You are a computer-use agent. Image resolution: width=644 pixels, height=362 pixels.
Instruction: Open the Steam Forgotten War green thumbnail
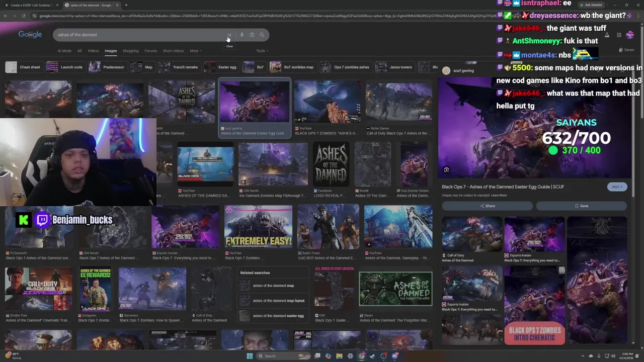[395, 289]
